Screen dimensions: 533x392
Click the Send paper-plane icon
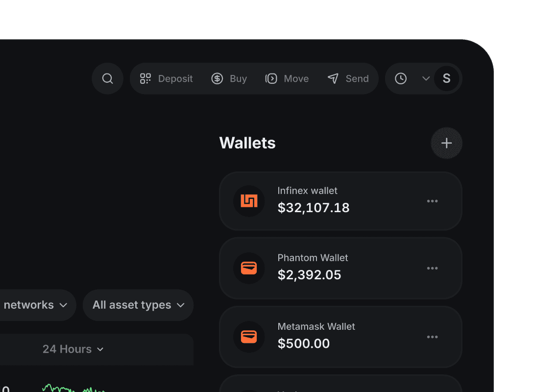coord(333,78)
